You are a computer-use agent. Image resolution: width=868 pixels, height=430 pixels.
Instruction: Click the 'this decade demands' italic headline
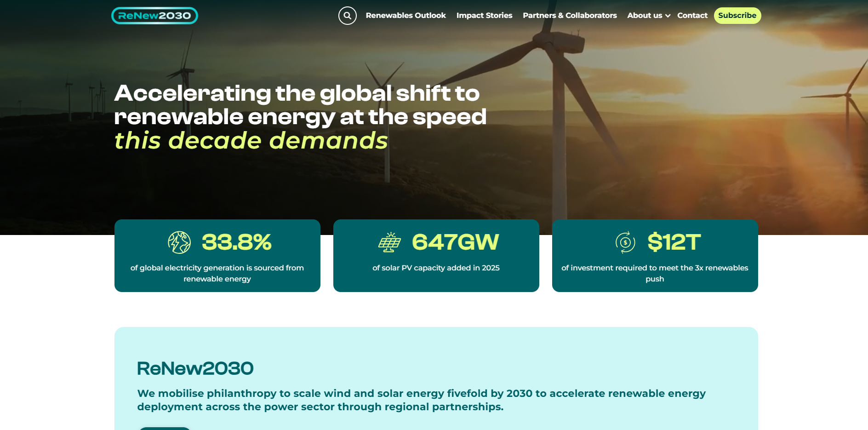(251, 141)
